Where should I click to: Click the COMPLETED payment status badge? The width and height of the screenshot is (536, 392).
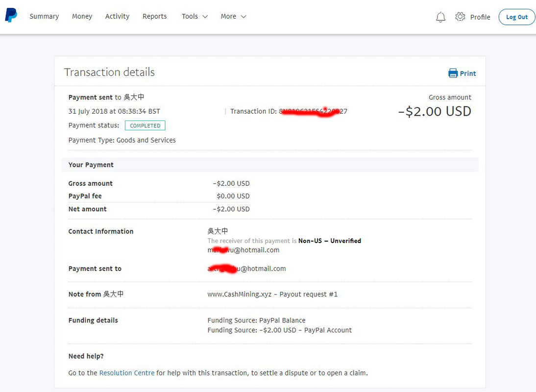(145, 125)
